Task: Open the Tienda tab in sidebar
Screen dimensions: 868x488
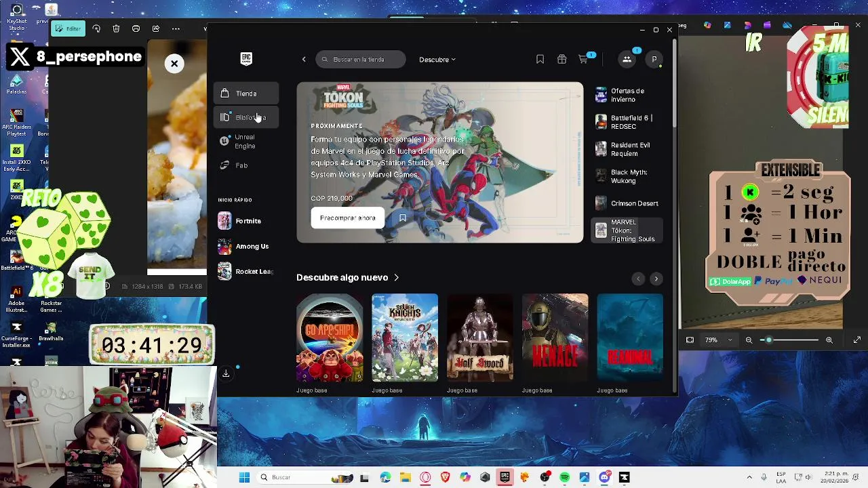Action: [246, 94]
